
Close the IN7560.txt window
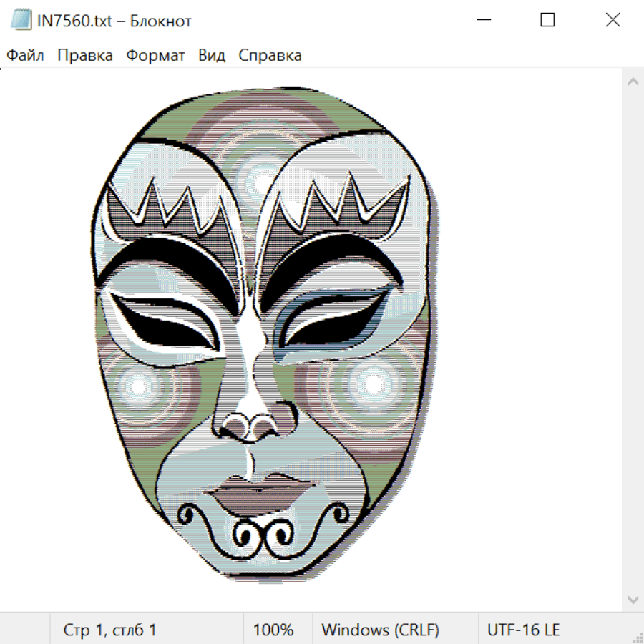pos(613,20)
